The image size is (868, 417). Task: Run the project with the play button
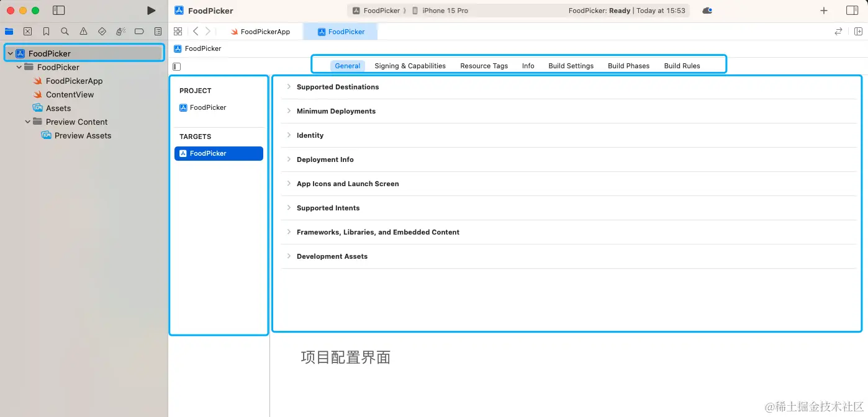pos(151,11)
